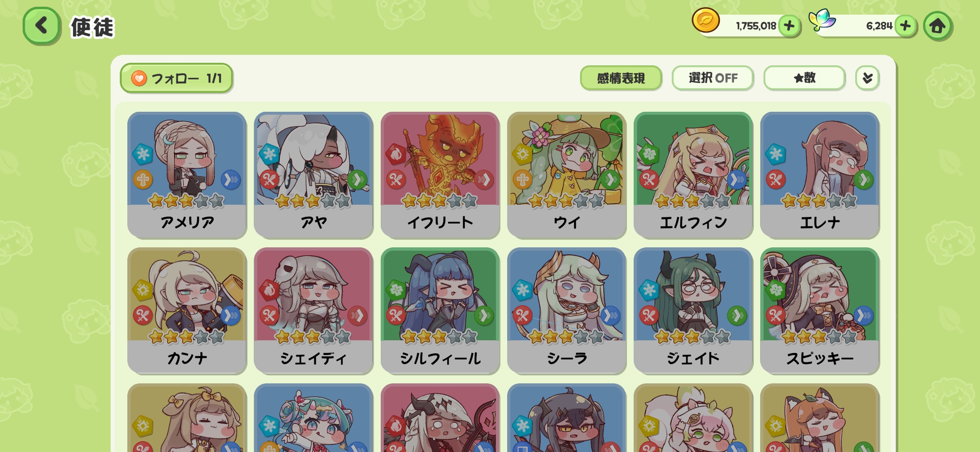The height and width of the screenshot is (452, 980).
Task: Open the ウイ character card
Action: pos(567,175)
